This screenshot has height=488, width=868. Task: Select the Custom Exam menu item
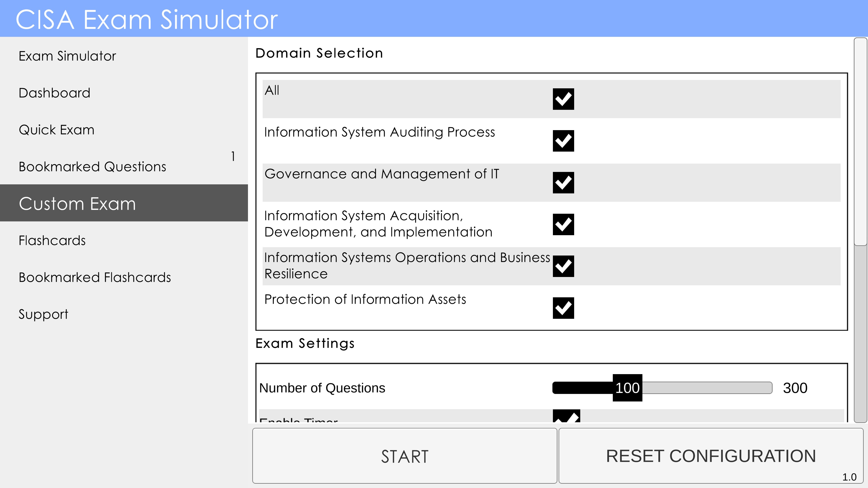(x=78, y=203)
